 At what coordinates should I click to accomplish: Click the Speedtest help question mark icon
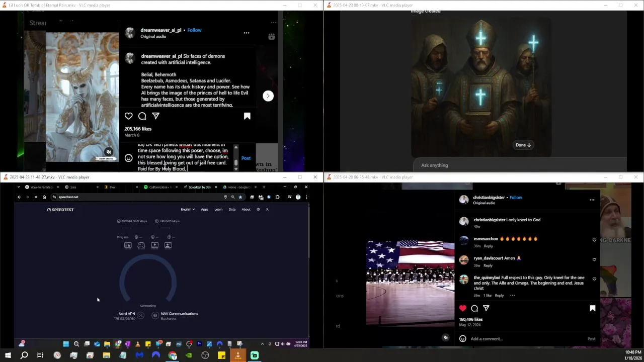(258, 209)
